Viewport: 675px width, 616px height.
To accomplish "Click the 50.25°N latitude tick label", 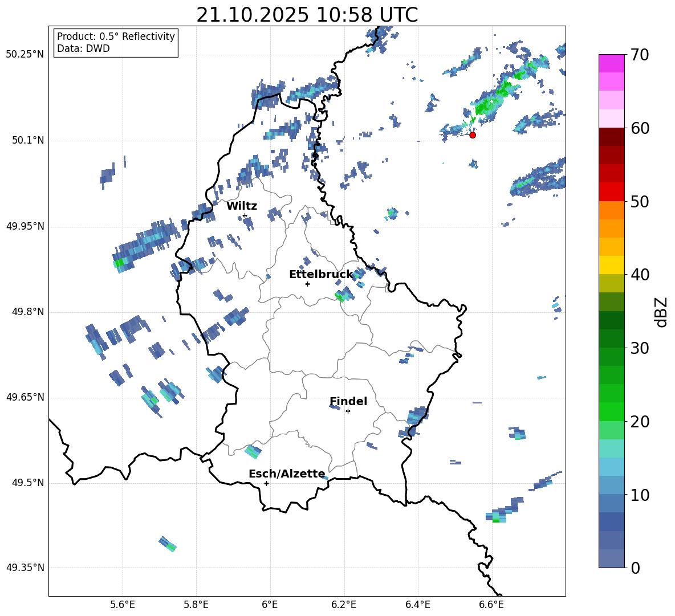I will [25, 55].
